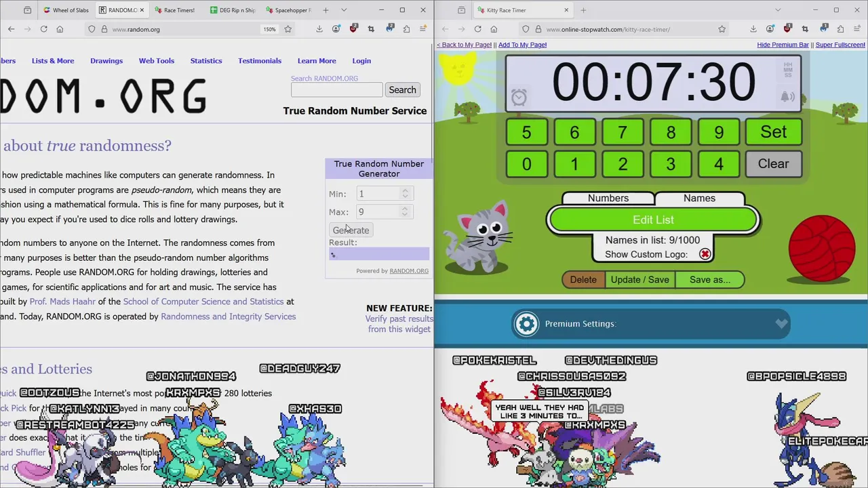Image resolution: width=868 pixels, height=488 pixels.
Task: Open the Drawings menu
Action: tap(106, 60)
